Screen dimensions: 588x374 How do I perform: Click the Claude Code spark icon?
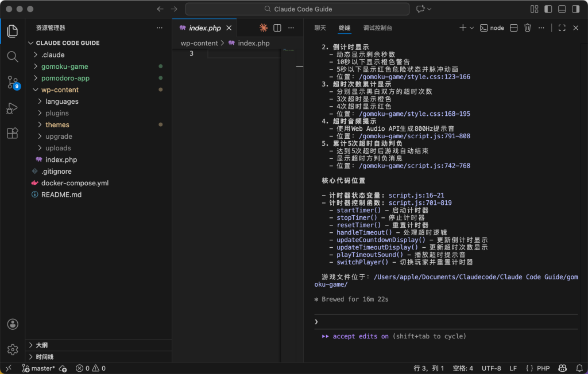point(264,28)
